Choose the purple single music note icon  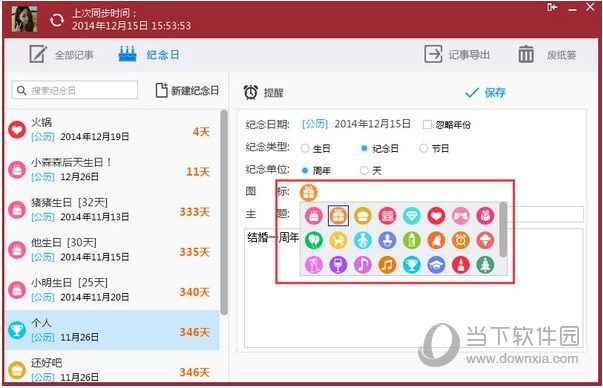point(363,265)
